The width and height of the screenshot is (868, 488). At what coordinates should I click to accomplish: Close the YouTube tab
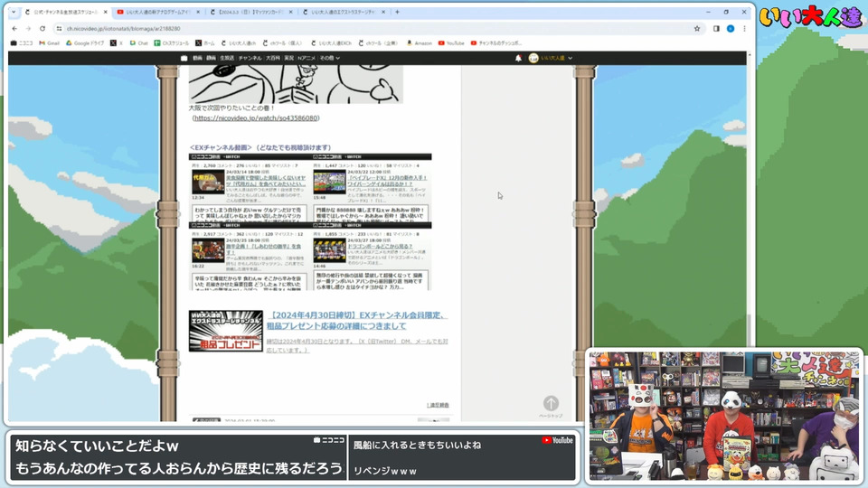198,12
